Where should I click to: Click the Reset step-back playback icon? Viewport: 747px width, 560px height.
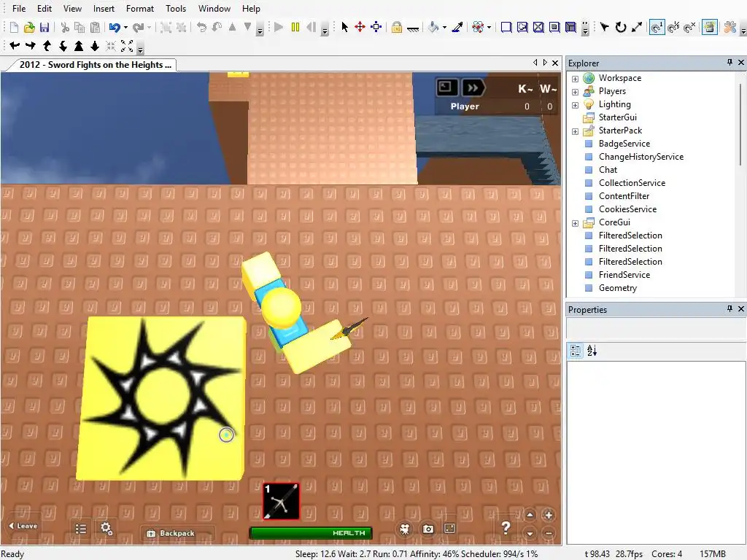pos(311,27)
